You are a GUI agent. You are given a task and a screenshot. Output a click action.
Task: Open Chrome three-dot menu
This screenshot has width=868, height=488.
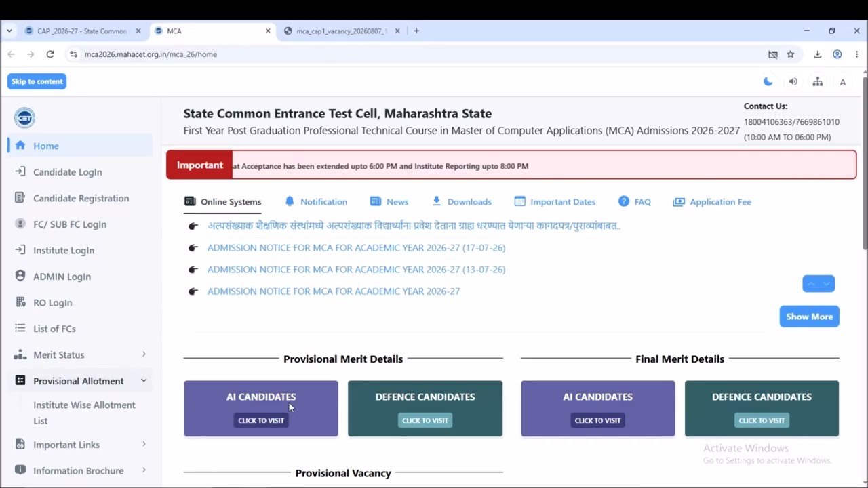point(856,54)
